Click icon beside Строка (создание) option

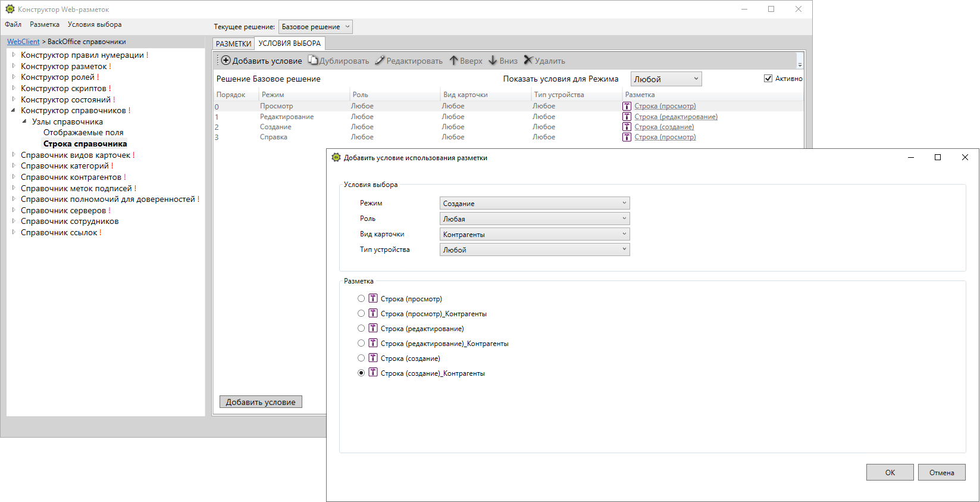point(373,358)
